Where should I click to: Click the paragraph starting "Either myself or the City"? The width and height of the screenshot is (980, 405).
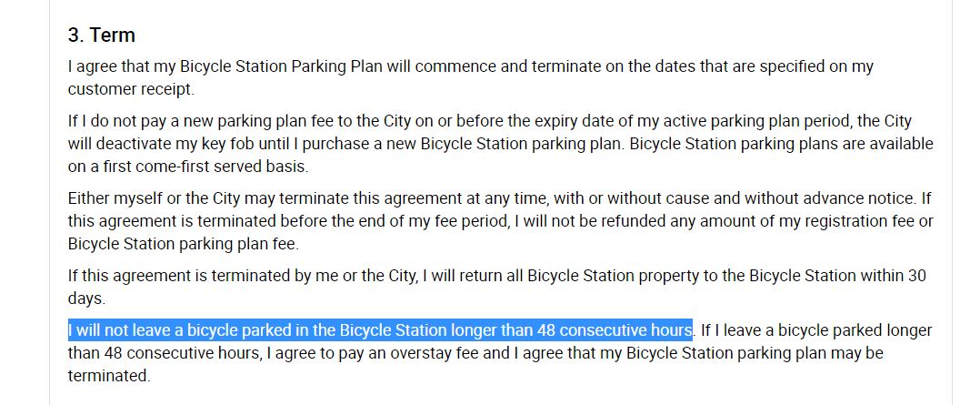tap(500, 221)
